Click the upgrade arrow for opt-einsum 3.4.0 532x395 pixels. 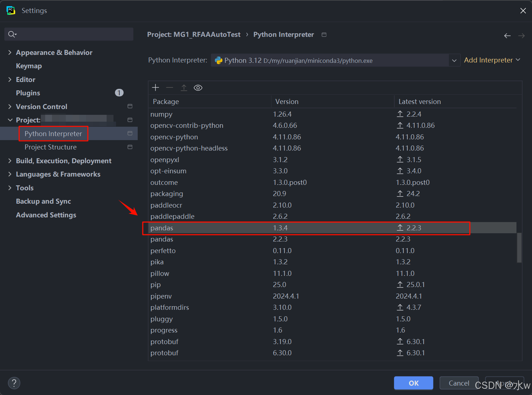[400, 171]
